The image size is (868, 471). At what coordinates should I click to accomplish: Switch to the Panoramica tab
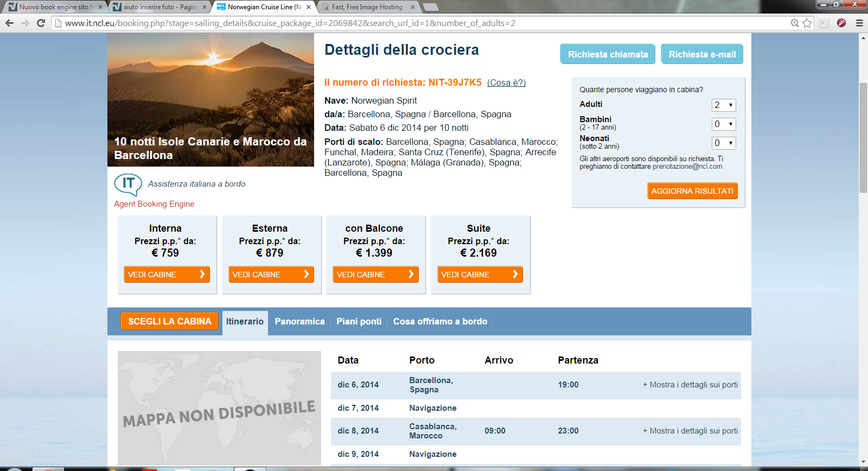coord(299,322)
